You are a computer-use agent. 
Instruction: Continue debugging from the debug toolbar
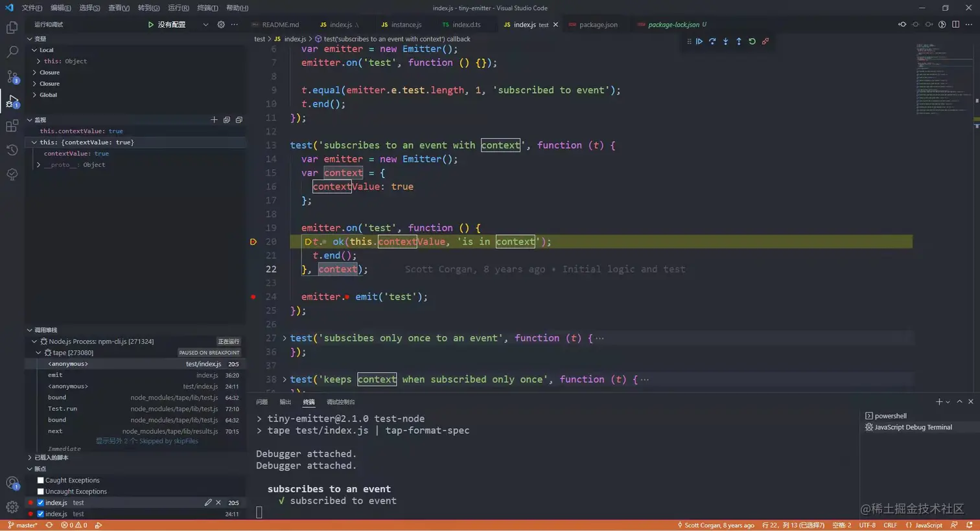pos(699,41)
